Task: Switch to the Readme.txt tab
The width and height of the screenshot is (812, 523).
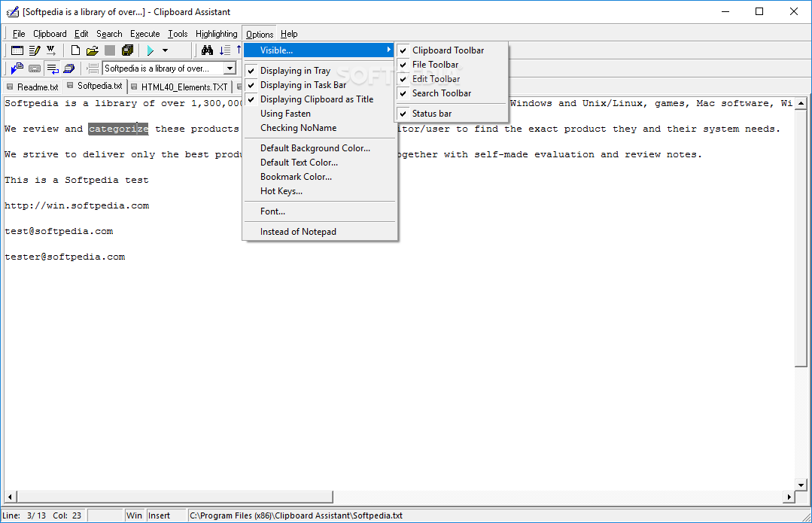Action: point(32,87)
